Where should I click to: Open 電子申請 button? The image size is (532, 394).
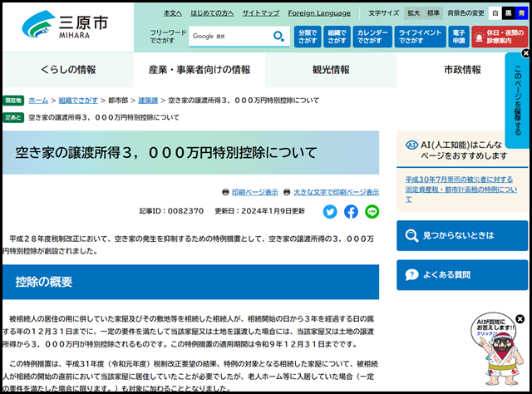459,37
